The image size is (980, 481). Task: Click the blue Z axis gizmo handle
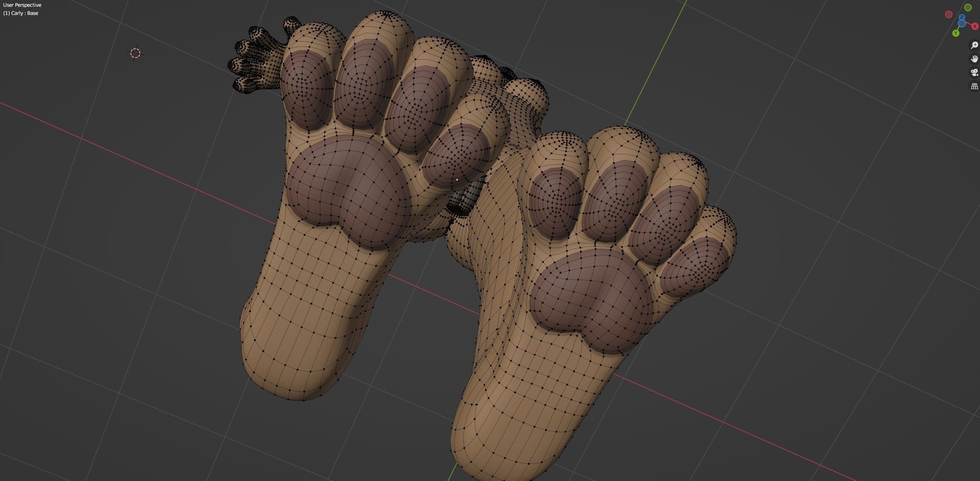coord(962,17)
